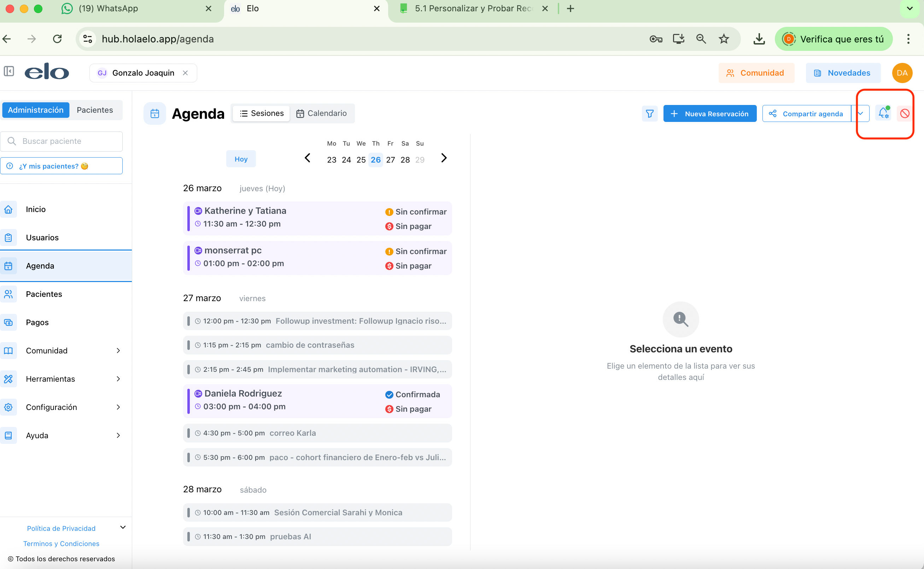Collapse sidebar using the panel icon
The image size is (924, 569).
(9, 71)
